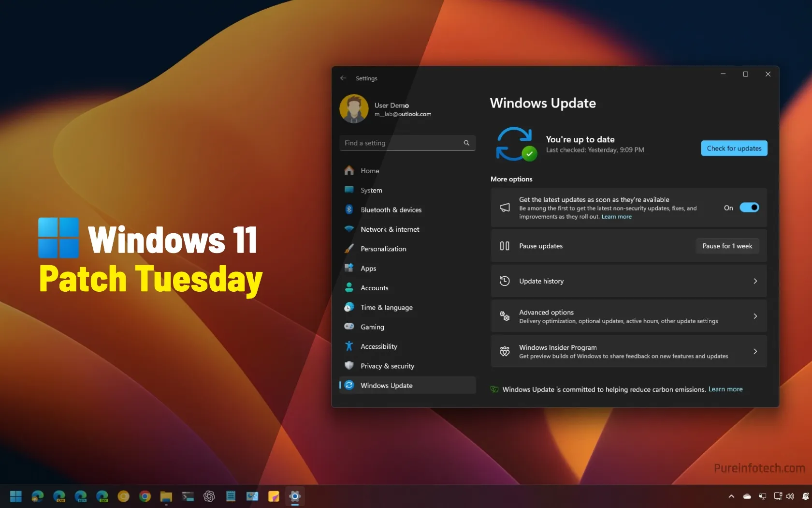Open notifications bell tray icon

coord(805,496)
